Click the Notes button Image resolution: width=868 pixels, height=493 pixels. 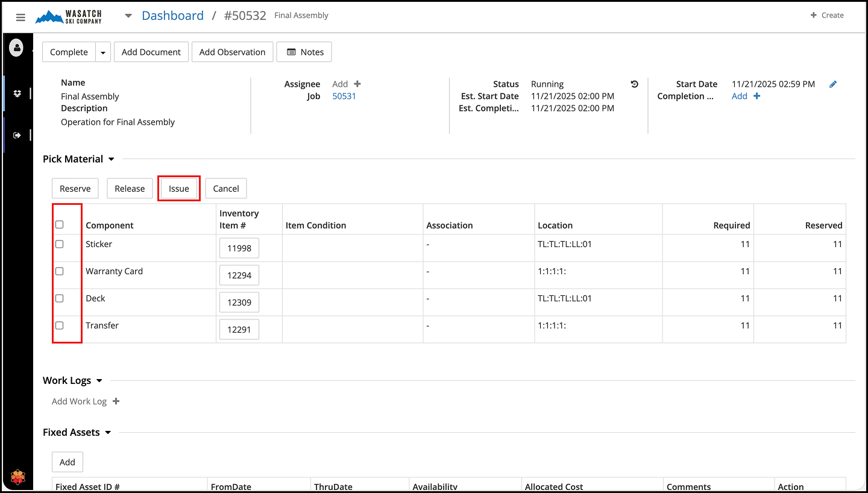(304, 52)
